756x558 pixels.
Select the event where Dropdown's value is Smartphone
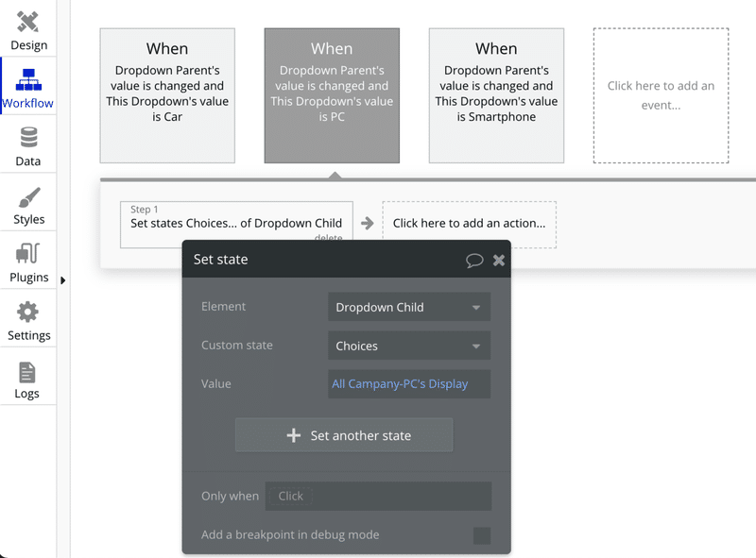(x=497, y=95)
